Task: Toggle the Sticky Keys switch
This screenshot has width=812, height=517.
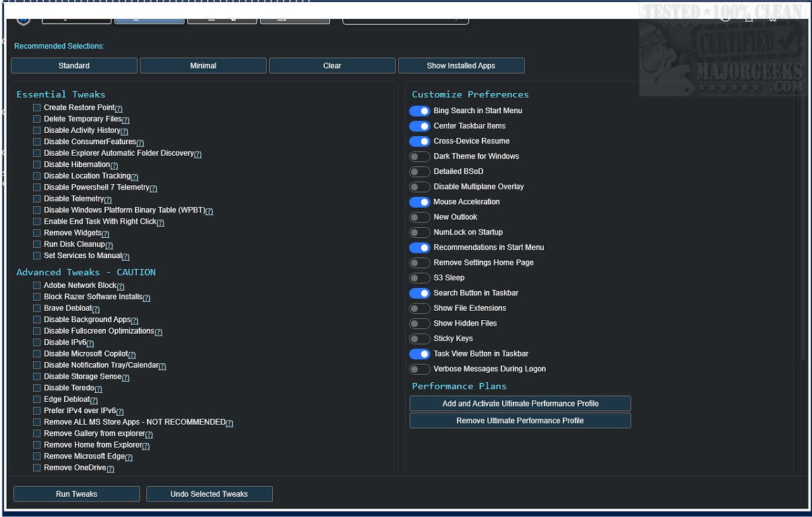Action: pos(420,338)
